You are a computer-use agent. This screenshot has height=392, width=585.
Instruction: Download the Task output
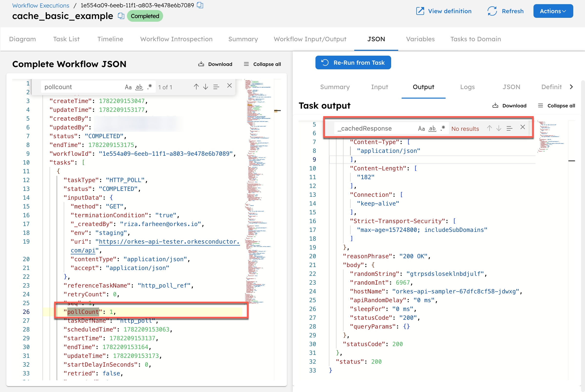tap(509, 106)
